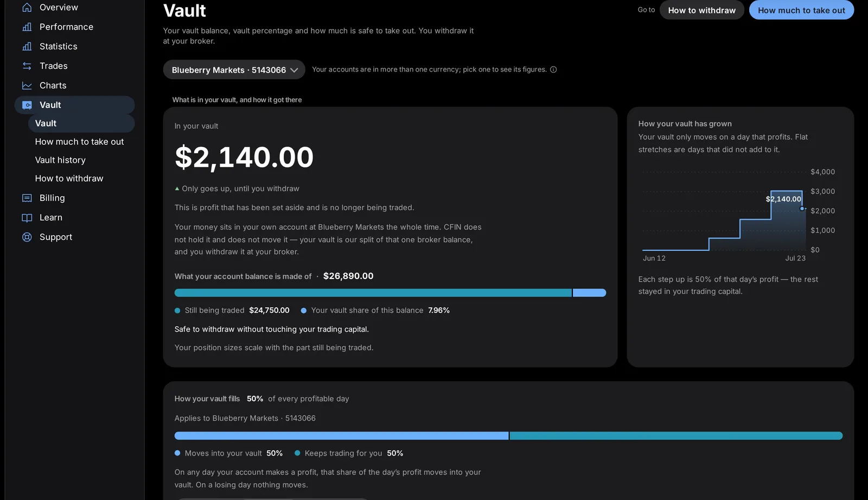Click the Overview home icon
The image size is (868, 500).
[27, 8]
